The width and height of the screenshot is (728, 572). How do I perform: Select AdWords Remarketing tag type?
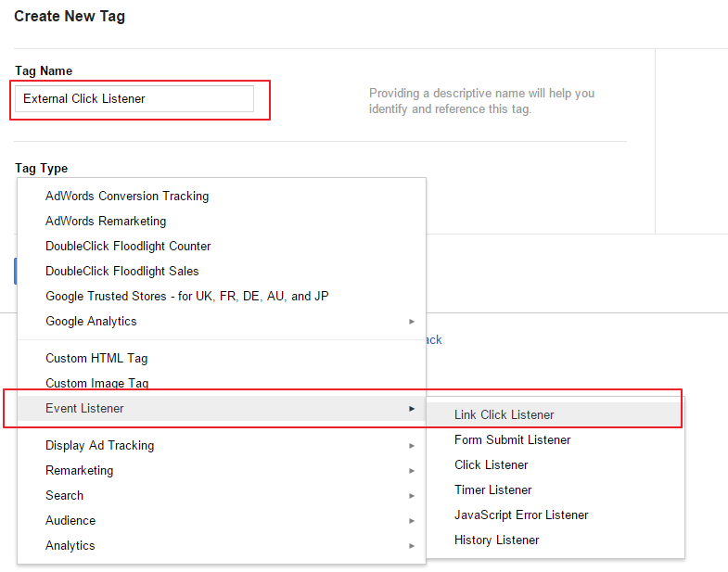tap(222, 221)
